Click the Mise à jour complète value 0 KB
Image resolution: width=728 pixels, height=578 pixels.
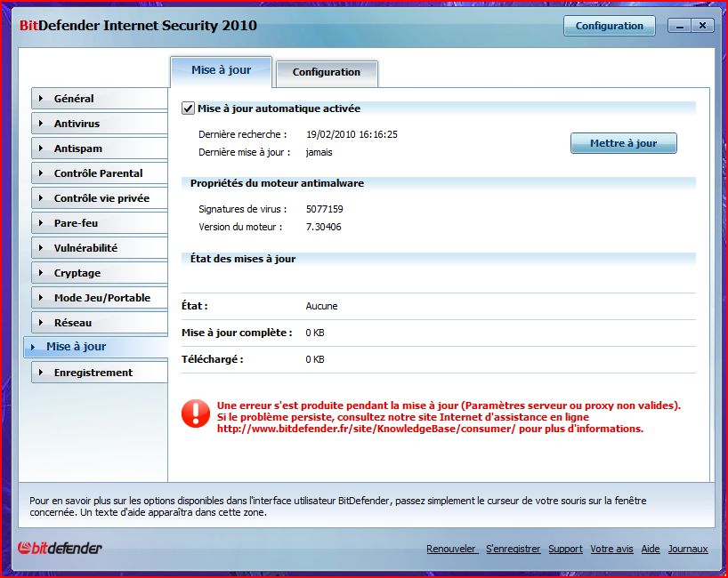[x=315, y=333]
